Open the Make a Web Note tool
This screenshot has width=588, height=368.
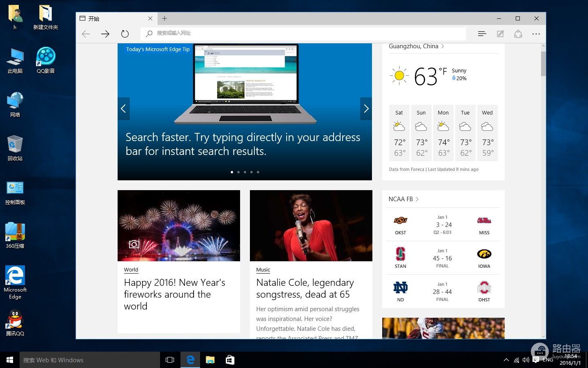pos(500,34)
